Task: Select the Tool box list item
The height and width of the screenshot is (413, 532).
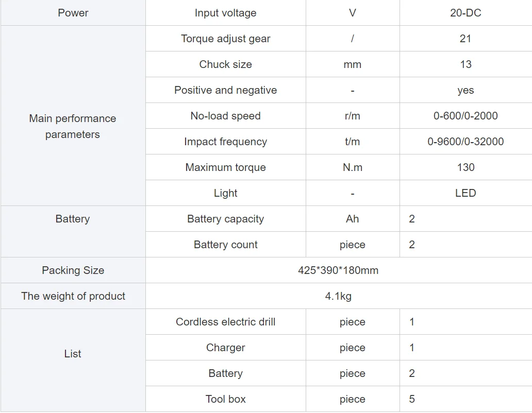Action: (x=225, y=399)
